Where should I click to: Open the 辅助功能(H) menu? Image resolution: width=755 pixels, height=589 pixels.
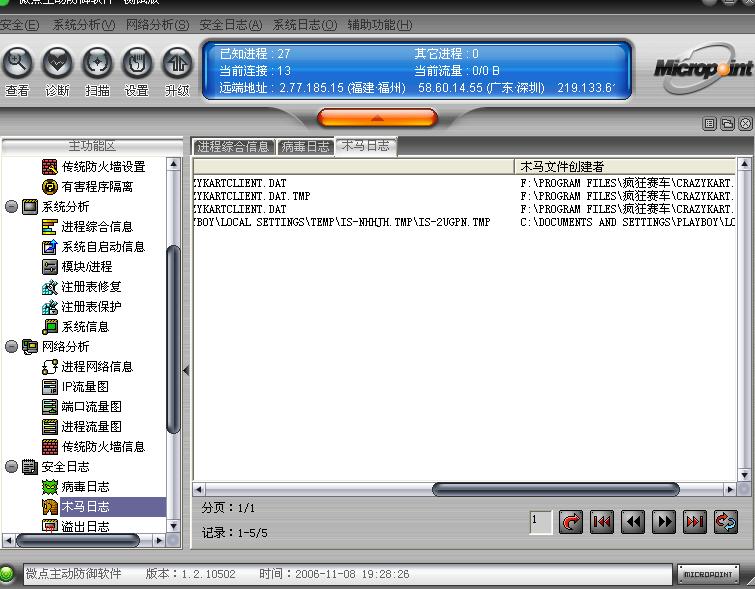(380, 25)
